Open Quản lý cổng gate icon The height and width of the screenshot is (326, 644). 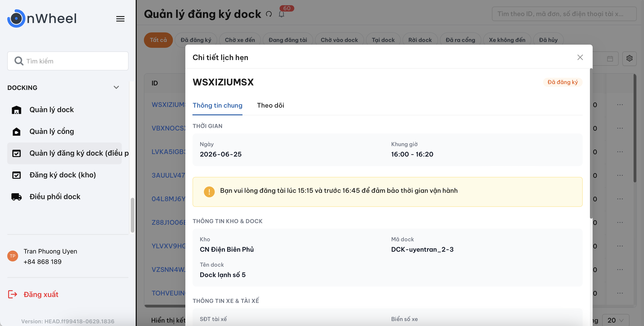tap(17, 131)
